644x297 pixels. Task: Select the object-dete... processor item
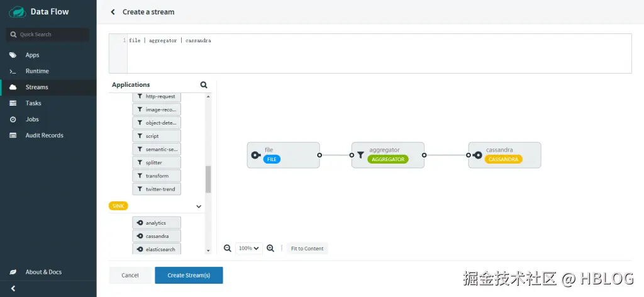click(157, 123)
